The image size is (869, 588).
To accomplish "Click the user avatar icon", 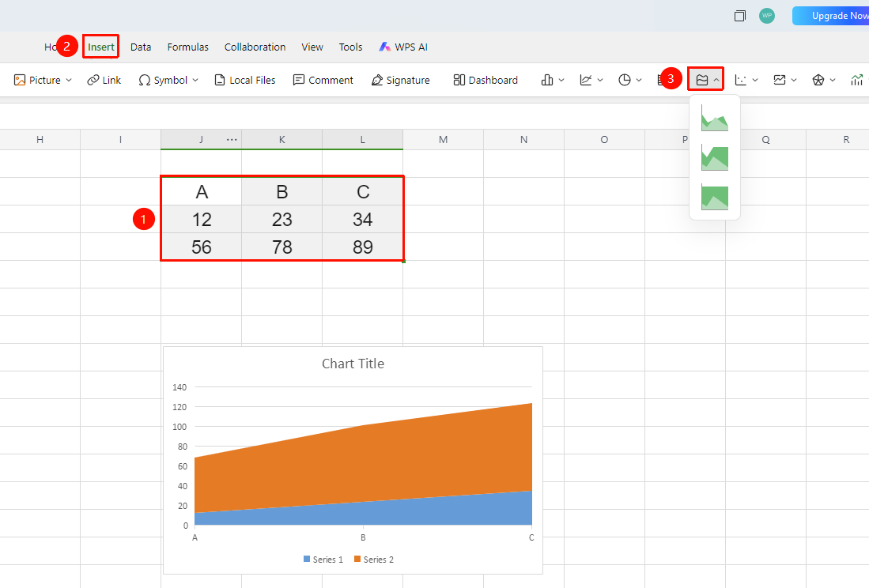I will pyautogui.click(x=767, y=16).
